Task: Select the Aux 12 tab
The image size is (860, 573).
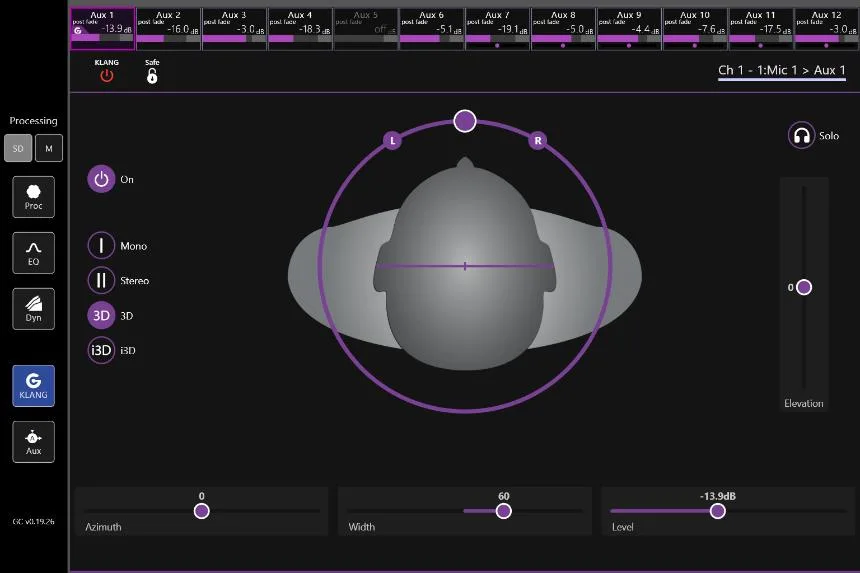Action: point(827,29)
